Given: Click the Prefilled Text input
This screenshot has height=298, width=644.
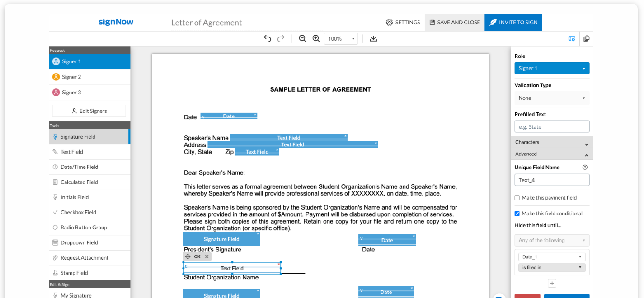Looking at the screenshot, I should point(552,127).
